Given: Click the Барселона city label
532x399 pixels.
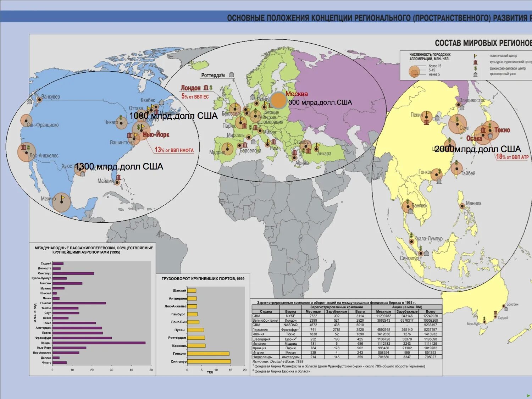Looking at the screenshot, I should click(x=250, y=151).
